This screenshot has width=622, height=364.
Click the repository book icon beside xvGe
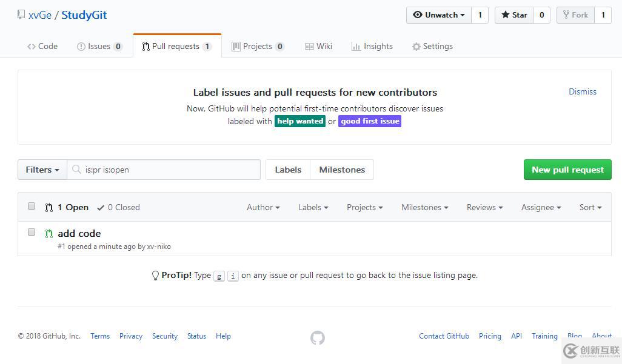(21, 15)
